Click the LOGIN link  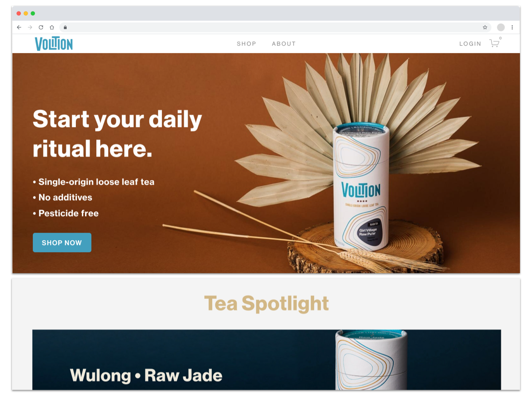coord(470,43)
